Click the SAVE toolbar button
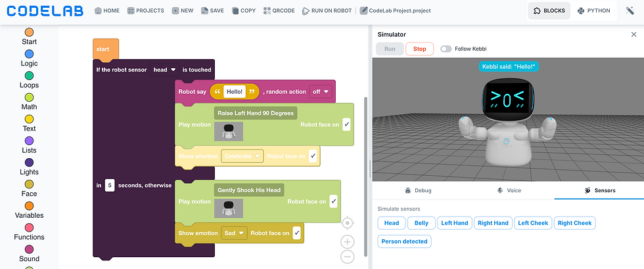644x269 pixels. (212, 10)
